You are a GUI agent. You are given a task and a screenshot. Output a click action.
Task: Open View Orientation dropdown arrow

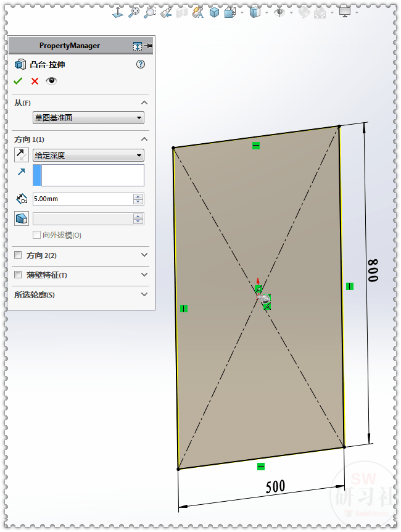pyautogui.click(x=242, y=13)
